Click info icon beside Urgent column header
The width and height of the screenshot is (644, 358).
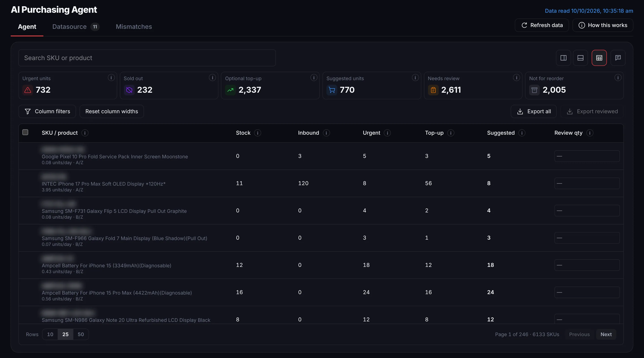click(387, 133)
